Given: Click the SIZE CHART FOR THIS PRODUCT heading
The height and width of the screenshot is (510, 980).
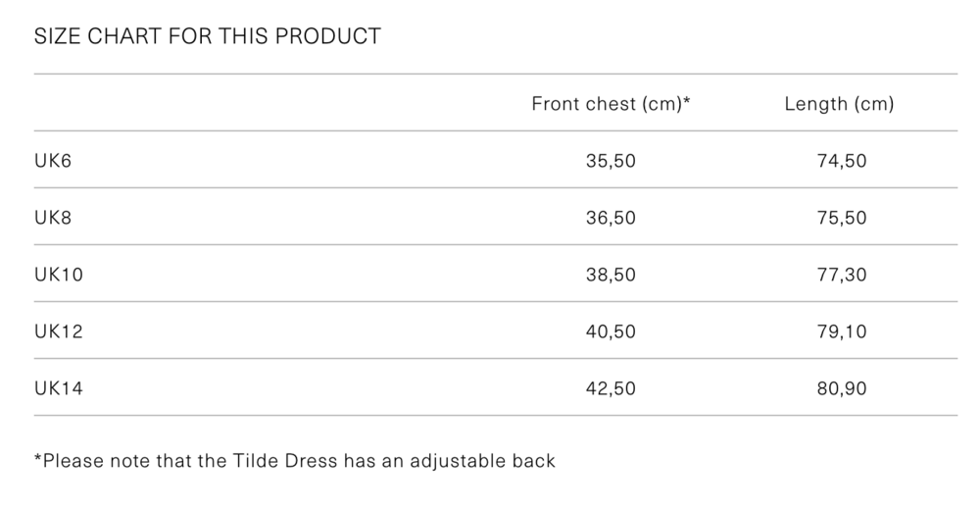Looking at the screenshot, I should pyautogui.click(x=207, y=37).
